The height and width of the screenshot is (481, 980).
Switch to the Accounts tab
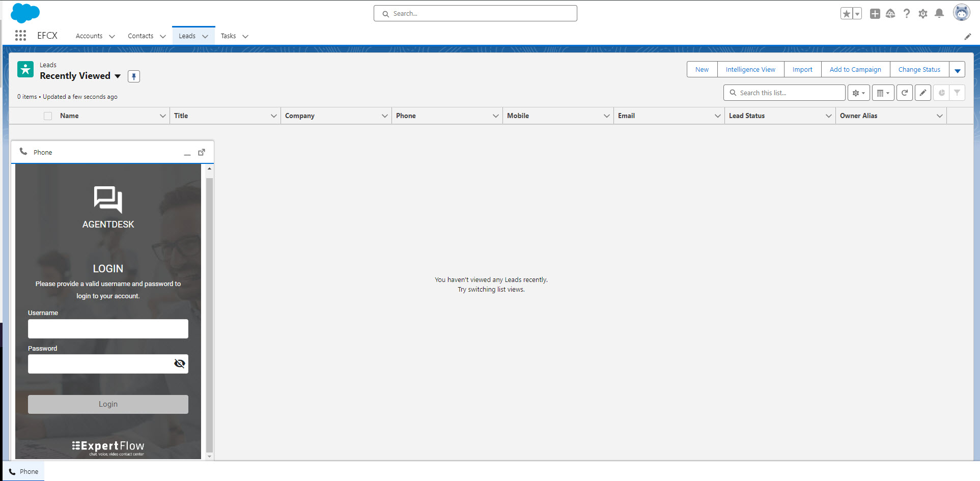point(89,36)
